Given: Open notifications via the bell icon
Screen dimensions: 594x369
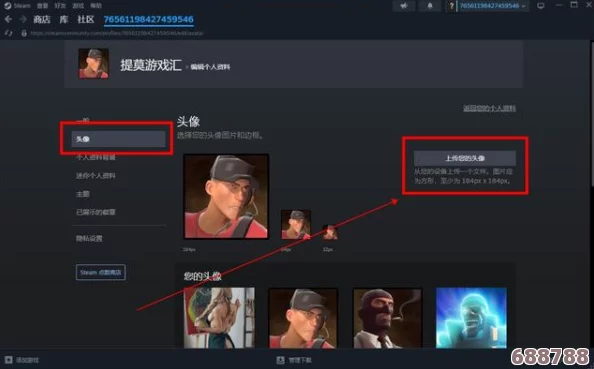Looking at the screenshot, I should pos(430,6).
